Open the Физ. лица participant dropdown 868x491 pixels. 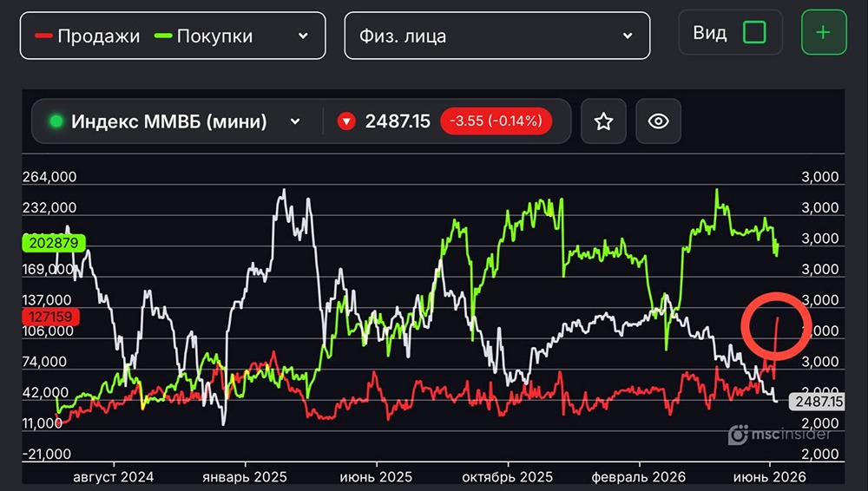pos(497,36)
